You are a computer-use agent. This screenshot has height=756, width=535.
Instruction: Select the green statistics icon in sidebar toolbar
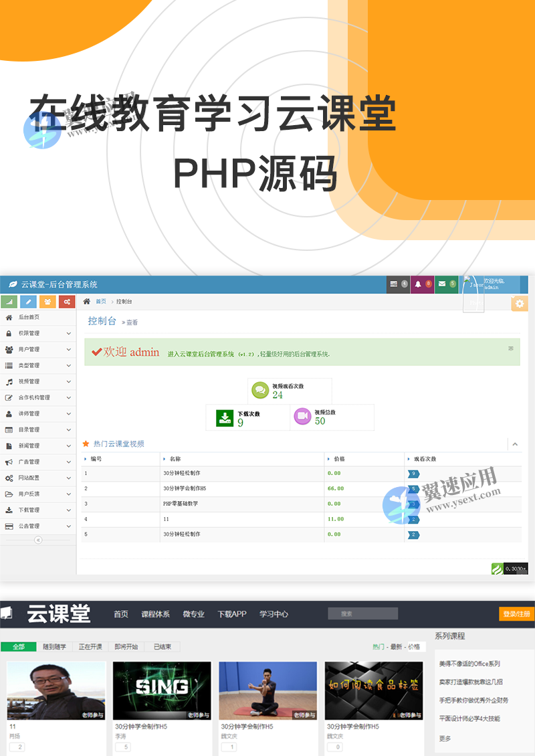point(10,302)
